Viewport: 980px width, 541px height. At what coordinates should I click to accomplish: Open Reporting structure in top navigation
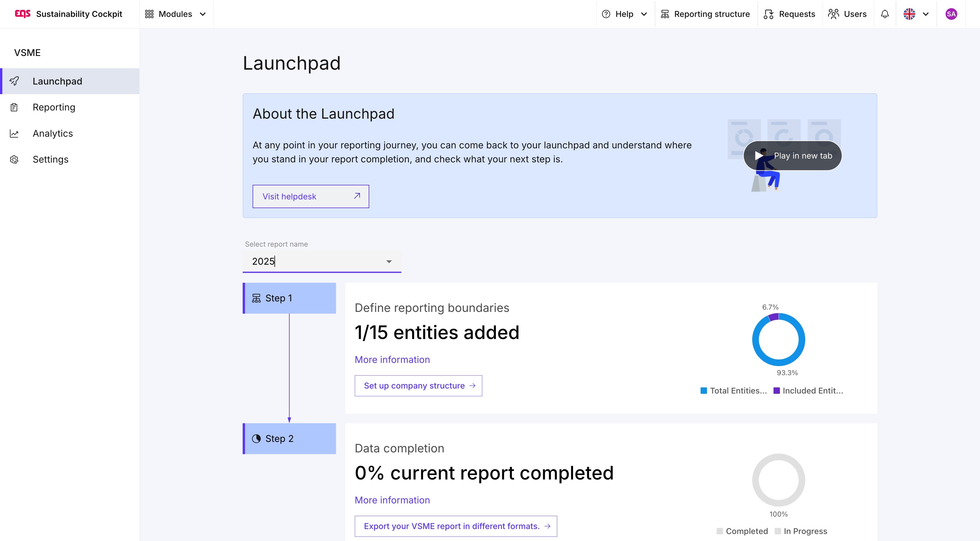[x=705, y=14]
